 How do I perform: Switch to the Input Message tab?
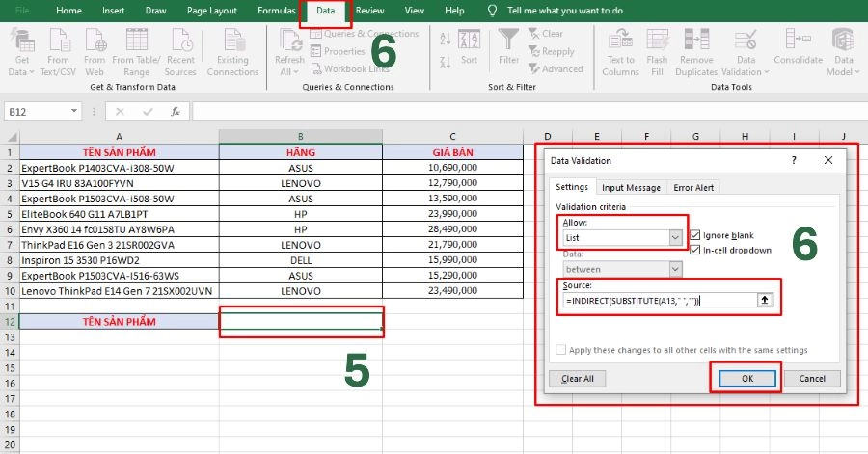tap(631, 187)
